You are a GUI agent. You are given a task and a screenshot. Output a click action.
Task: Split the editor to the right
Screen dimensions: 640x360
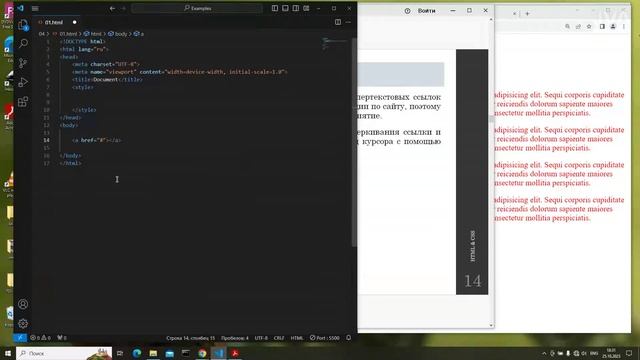tap(338, 22)
